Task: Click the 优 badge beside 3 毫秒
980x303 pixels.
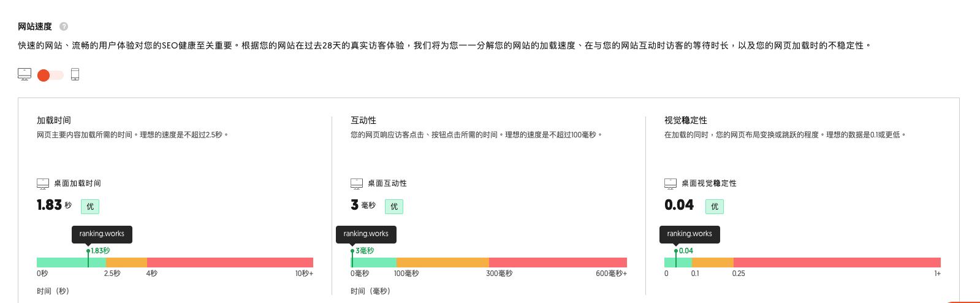Action: (x=394, y=207)
